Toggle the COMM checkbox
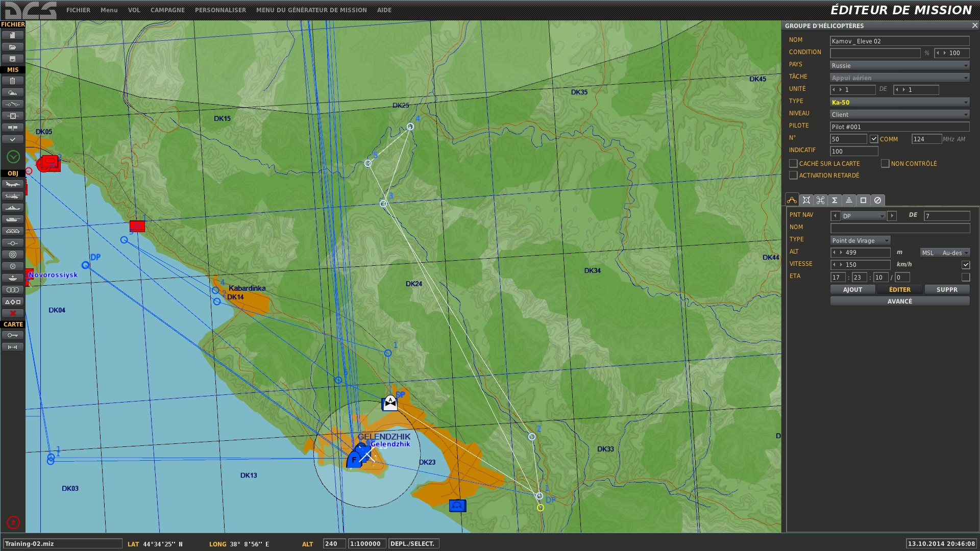The width and height of the screenshot is (980, 551). (874, 139)
